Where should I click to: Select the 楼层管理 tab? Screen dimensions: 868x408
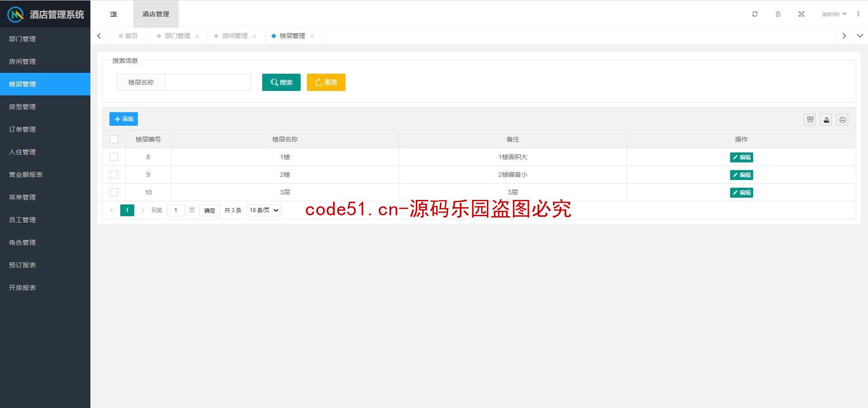[x=292, y=36]
